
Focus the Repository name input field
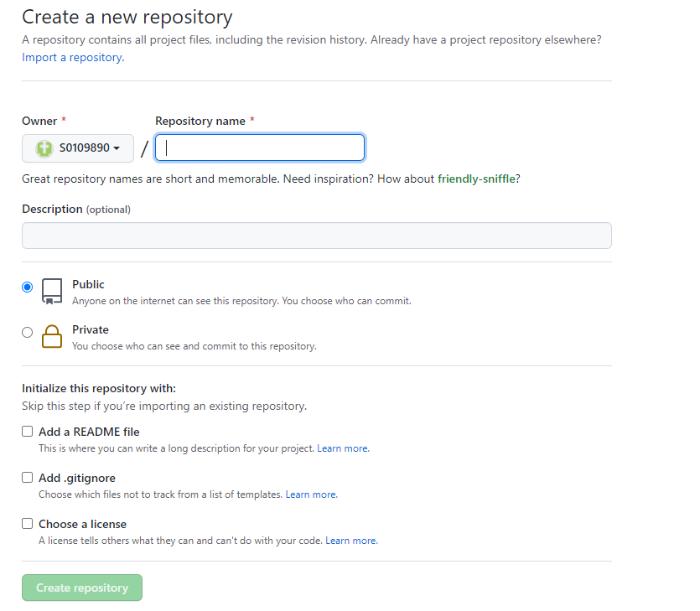(260, 148)
